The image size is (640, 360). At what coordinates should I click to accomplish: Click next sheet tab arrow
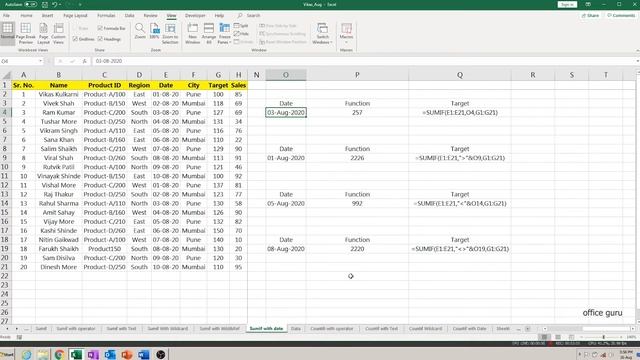(x=17, y=329)
